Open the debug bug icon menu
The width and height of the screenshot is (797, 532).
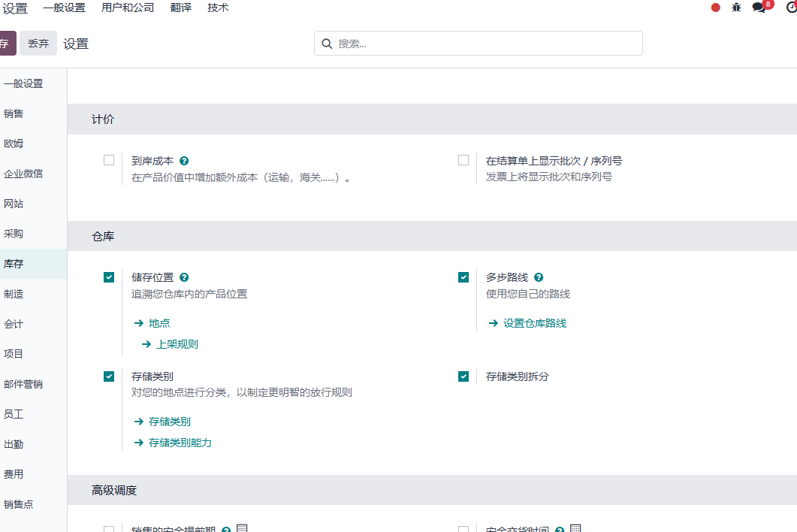point(736,8)
